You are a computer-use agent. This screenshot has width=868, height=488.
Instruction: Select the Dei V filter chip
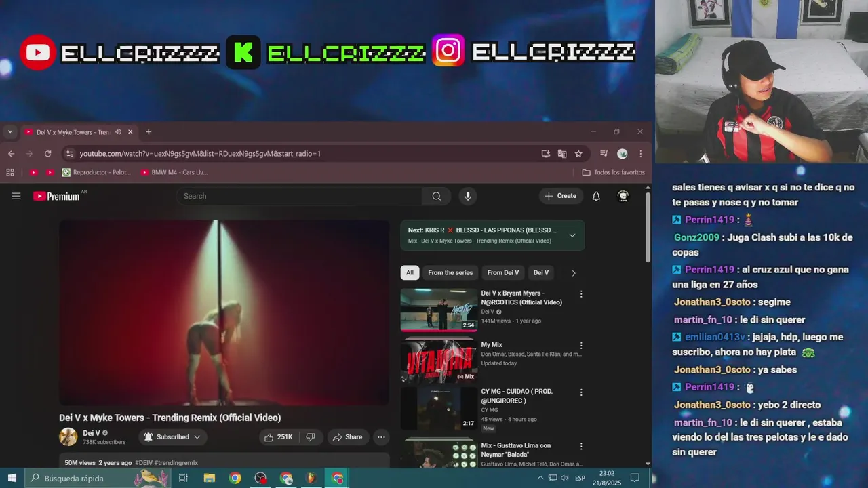tap(541, 273)
